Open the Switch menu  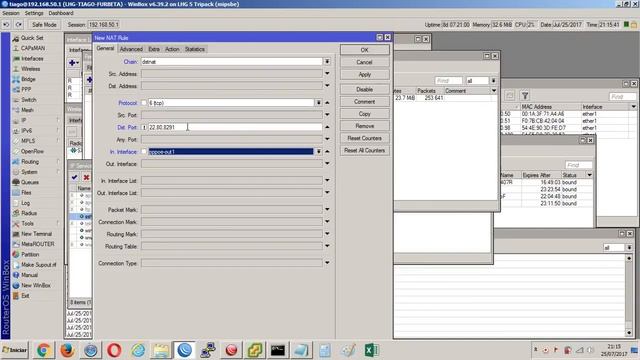coord(29,100)
